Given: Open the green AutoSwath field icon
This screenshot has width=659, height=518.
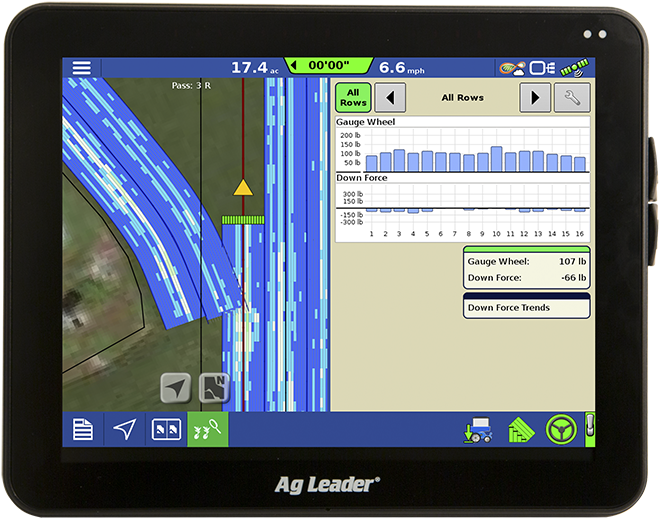Looking at the screenshot, I should (x=520, y=430).
